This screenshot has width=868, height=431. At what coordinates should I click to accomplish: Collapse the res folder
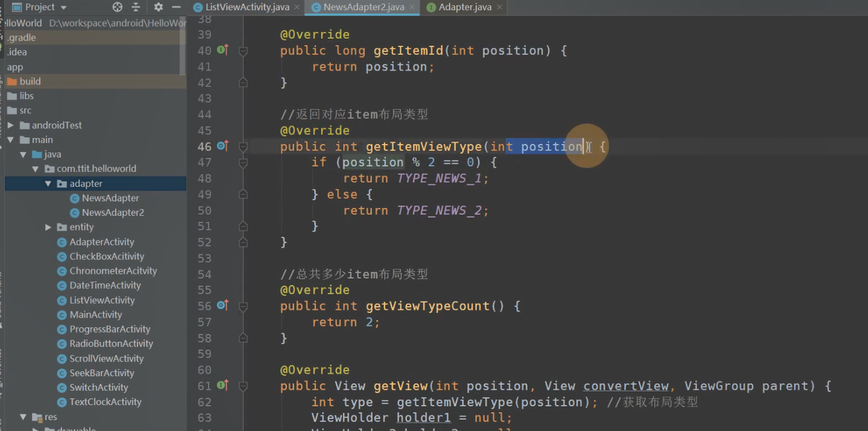coord(22,417)
